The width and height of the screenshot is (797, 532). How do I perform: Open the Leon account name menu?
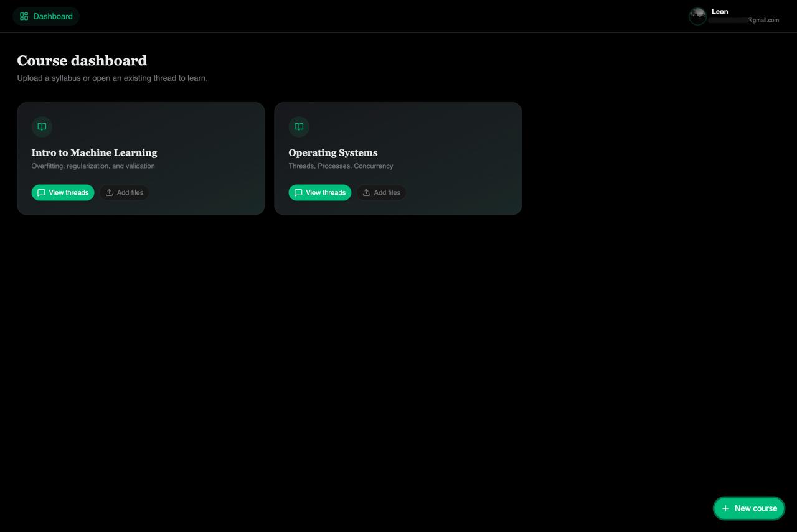720,11
